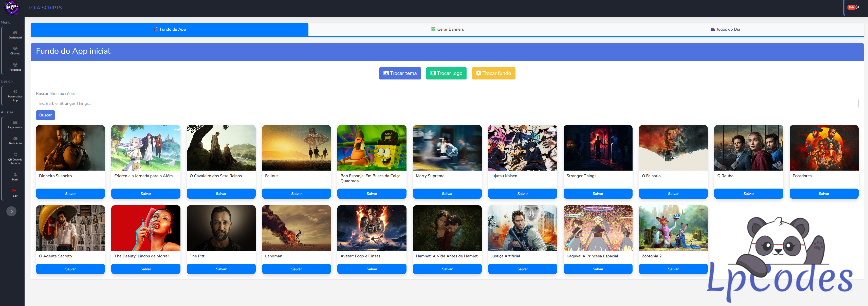868x306 pixels.
Task: Expand the sidebar with arrow toggle
Action: click(11, 211)
